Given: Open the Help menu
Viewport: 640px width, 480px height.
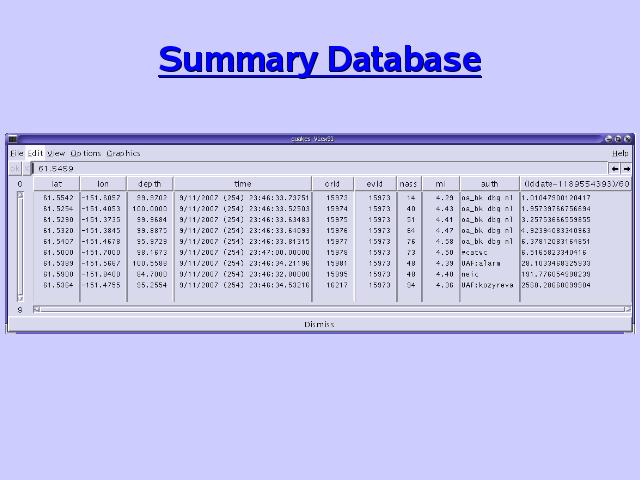Looking at the screenshot, I should click(x=620, y=153).
